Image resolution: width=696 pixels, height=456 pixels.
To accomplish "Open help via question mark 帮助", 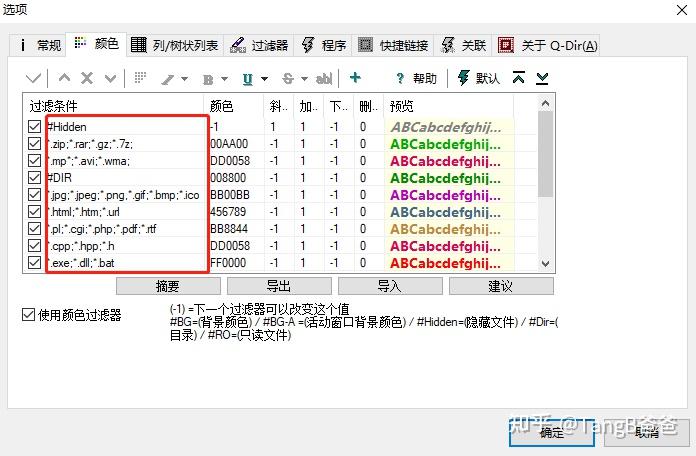I will tap(415, 79).
